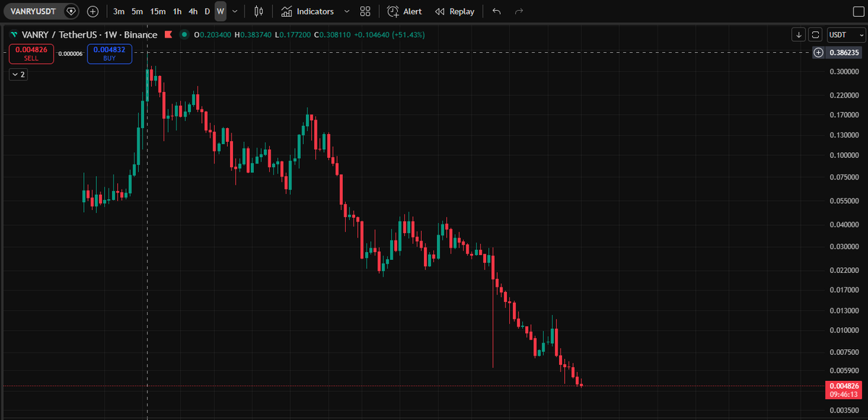The width and height of the screenshot is (868, 420).
Task: Open the Indicators dialog
Action: coord(307,12)
